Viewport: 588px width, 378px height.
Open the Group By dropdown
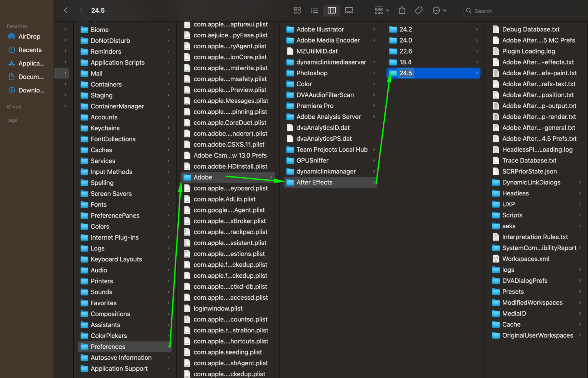(x=382, y=11)
